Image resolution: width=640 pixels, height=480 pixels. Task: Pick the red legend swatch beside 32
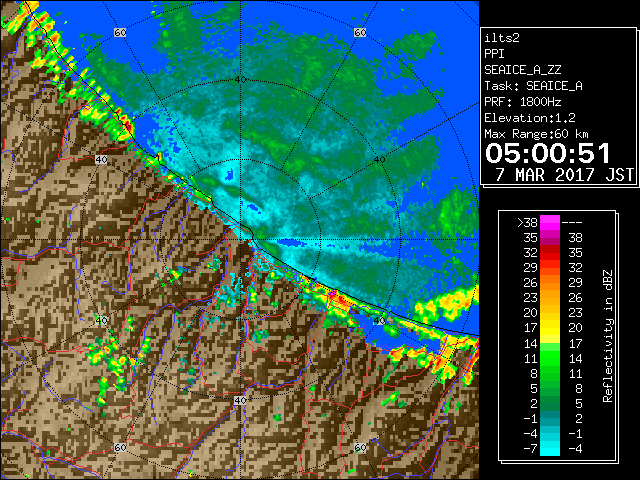[x=550, y=253]
